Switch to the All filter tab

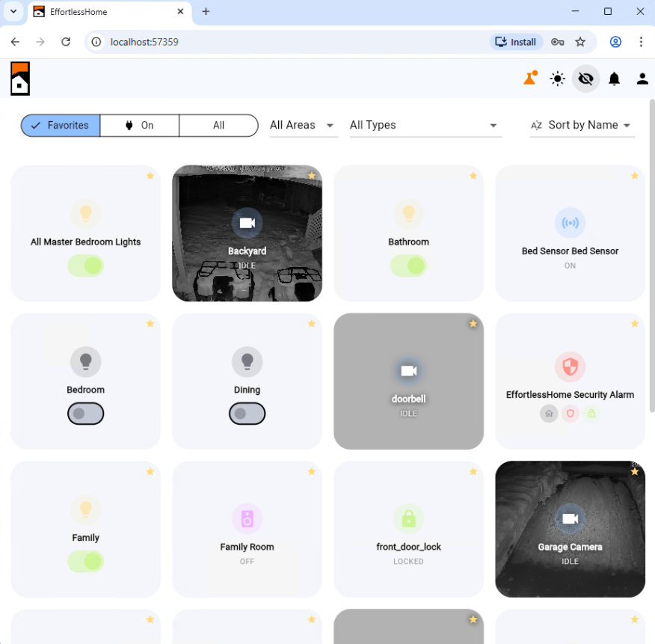[x=218, y=125]
